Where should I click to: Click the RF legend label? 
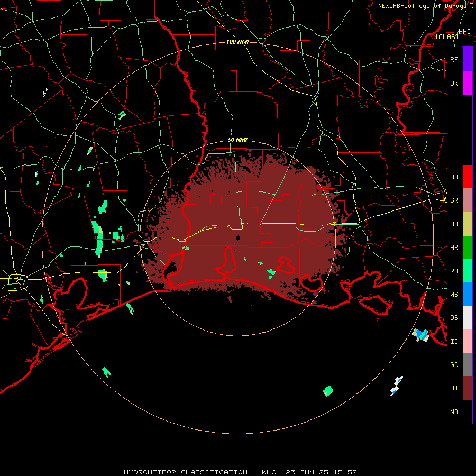tap(454, 59)
